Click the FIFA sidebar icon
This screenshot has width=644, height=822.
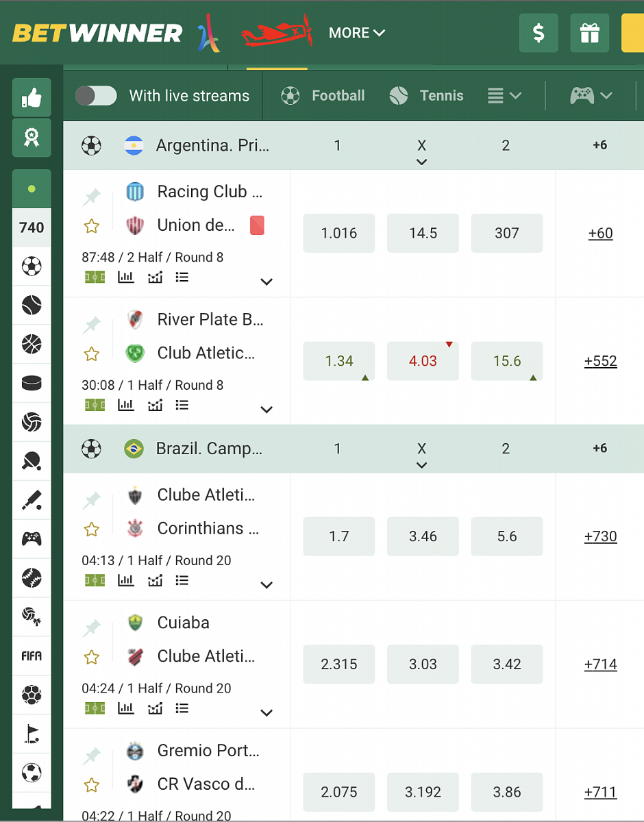click(x=32, y=656)
